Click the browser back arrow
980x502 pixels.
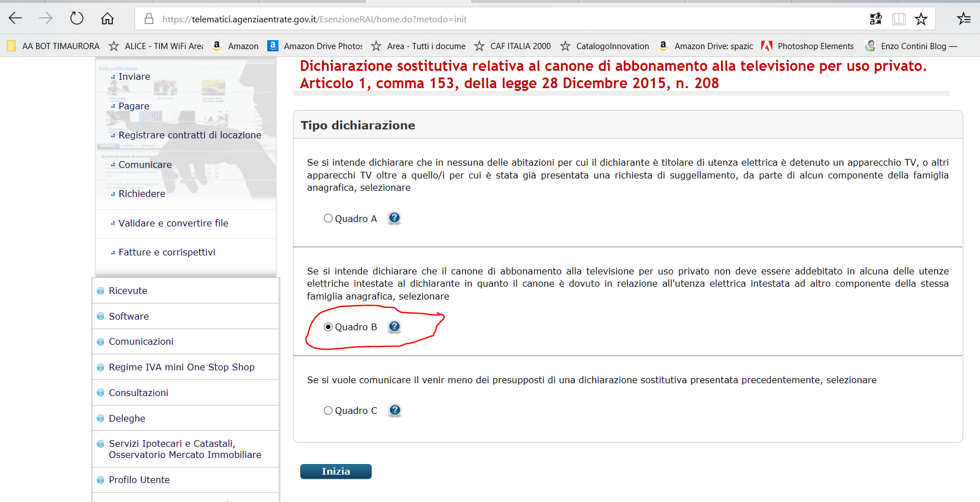(x=16, y=19)
